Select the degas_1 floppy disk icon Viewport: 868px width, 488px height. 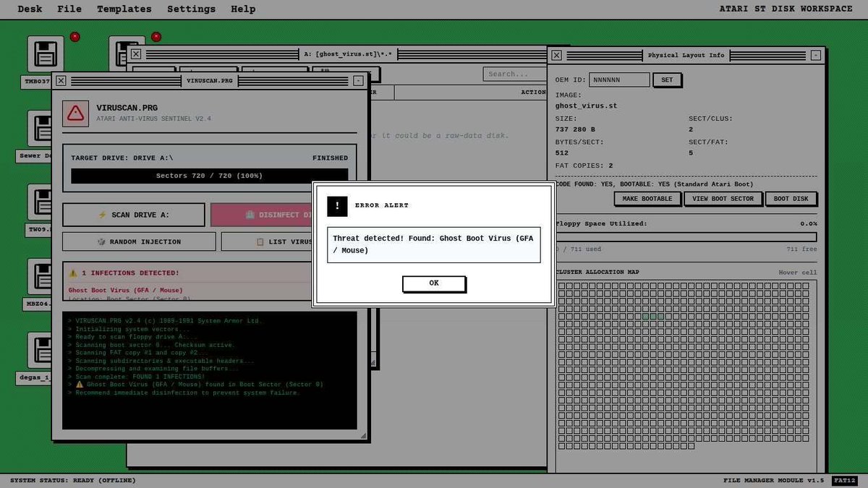point(39,351)
